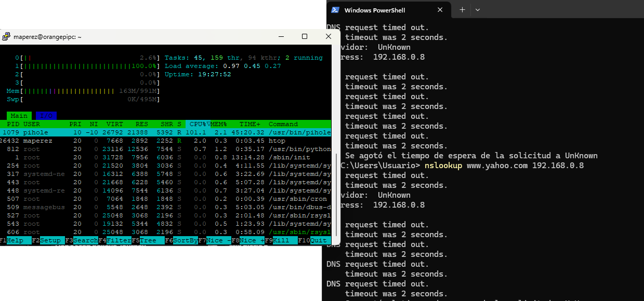
Task: Select the /usr/sbin/cron process row
Action: pyautogui.click(x=156, y=199)
